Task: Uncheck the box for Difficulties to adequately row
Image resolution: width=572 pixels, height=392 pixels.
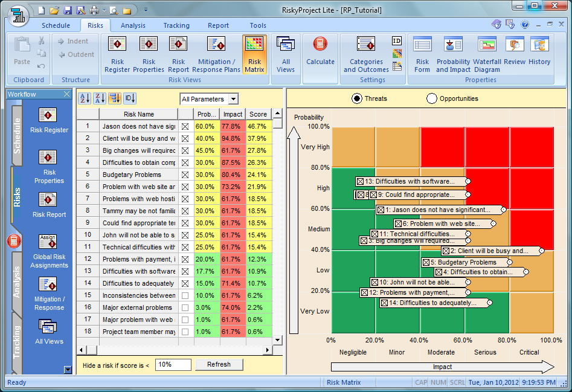Action: click(185, 283)
